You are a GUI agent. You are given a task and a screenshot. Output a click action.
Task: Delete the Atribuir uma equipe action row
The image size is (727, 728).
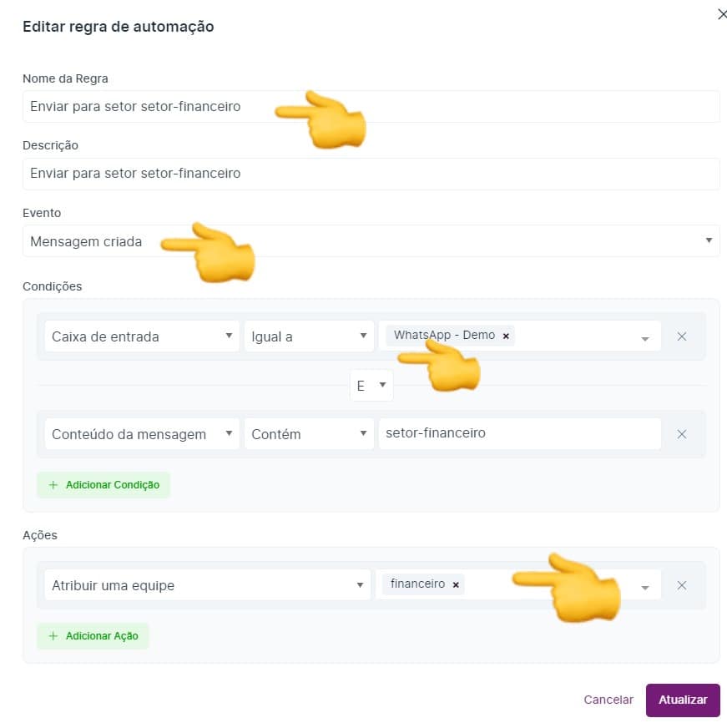[682, 584]
